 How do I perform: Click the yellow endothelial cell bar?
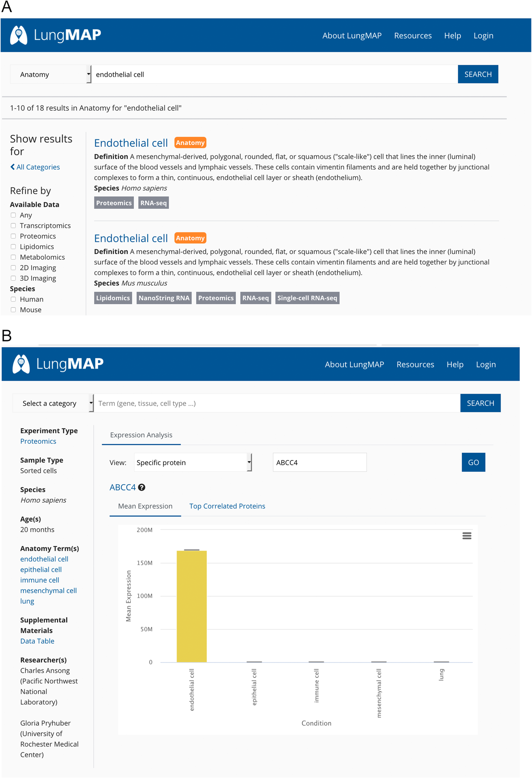coord(191,606)
